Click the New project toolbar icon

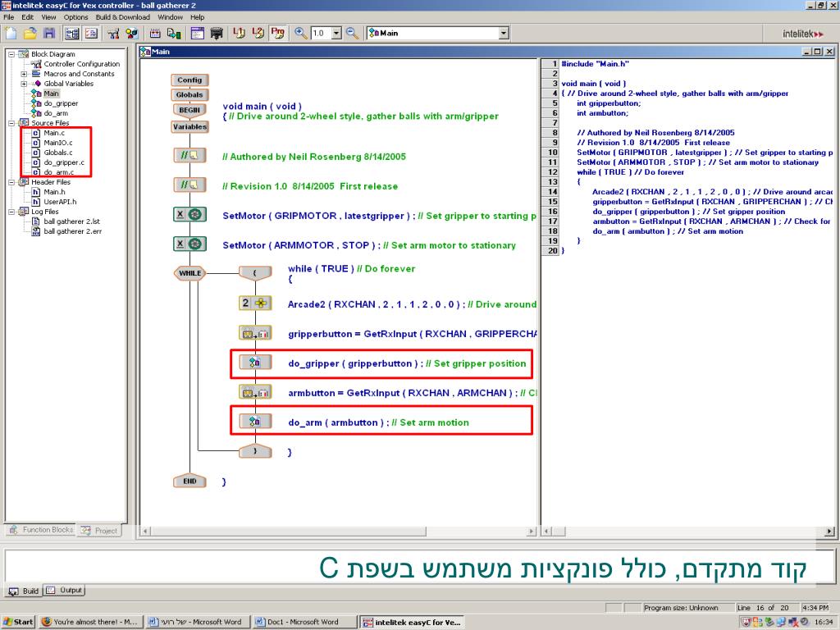tap(11, 33)
